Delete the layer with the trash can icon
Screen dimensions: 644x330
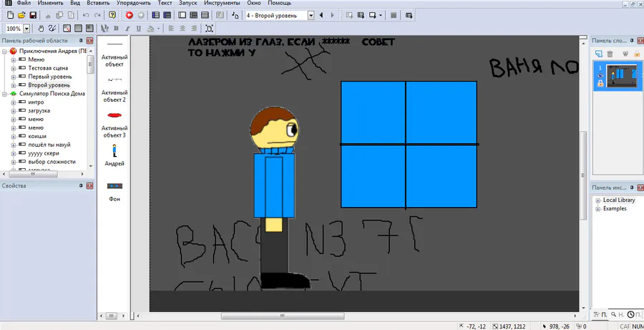[x=610, y=54]
